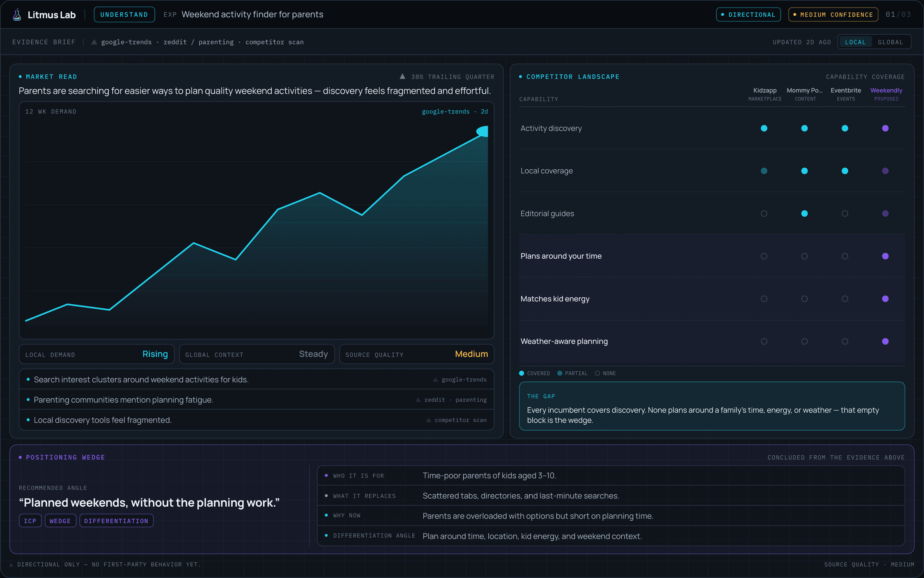Click the Kidzapp Editorial guides empty circle
Image resolution: width=924 pixels, height=578 pixels.
click(x=764, y=214)
